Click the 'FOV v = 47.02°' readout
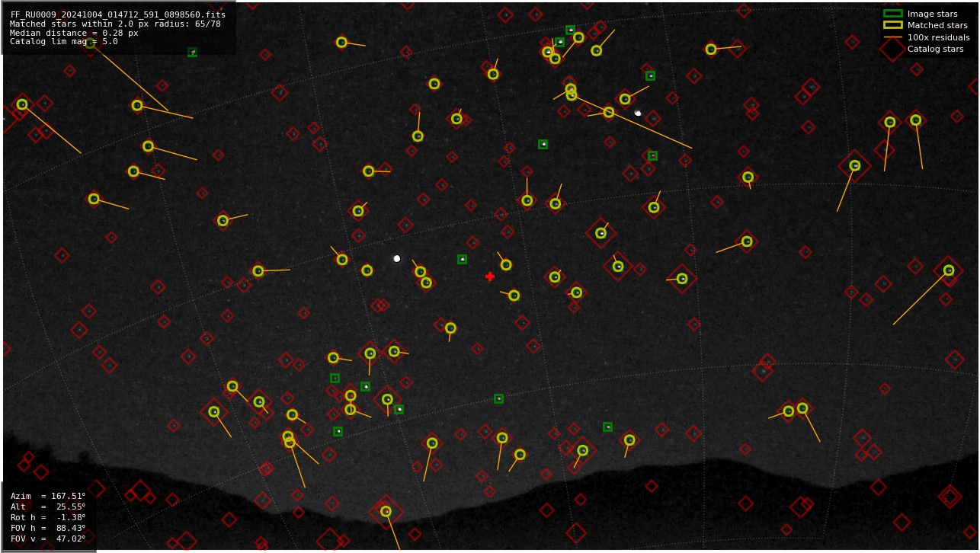The image size is (980, 553). tap(48, 539)
